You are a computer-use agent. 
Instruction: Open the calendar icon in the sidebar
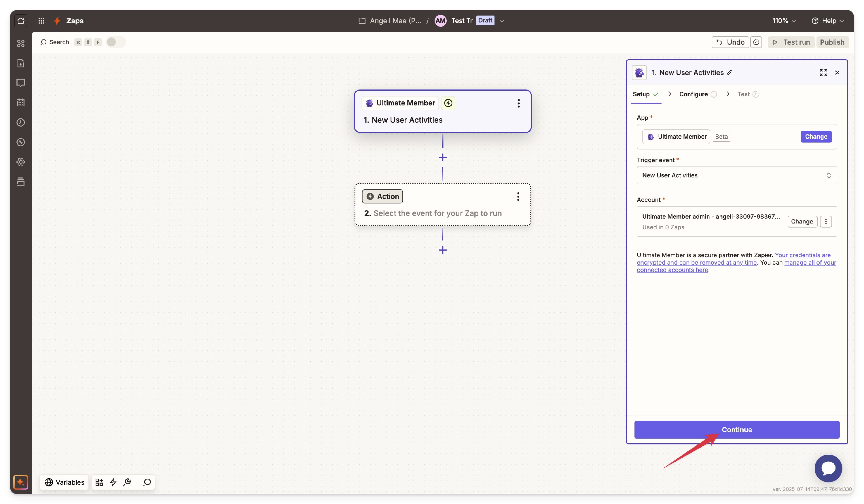(x=20, y=103)
